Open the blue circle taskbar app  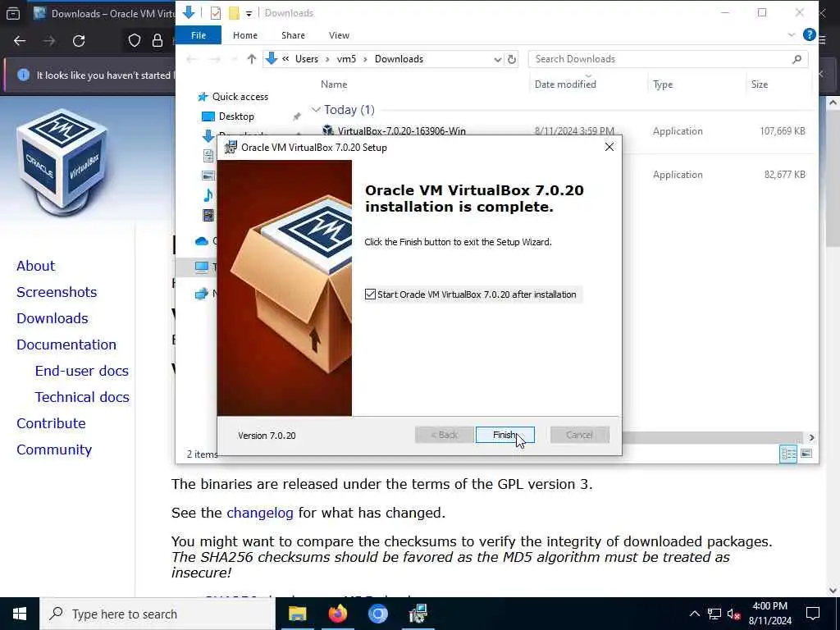377,614
